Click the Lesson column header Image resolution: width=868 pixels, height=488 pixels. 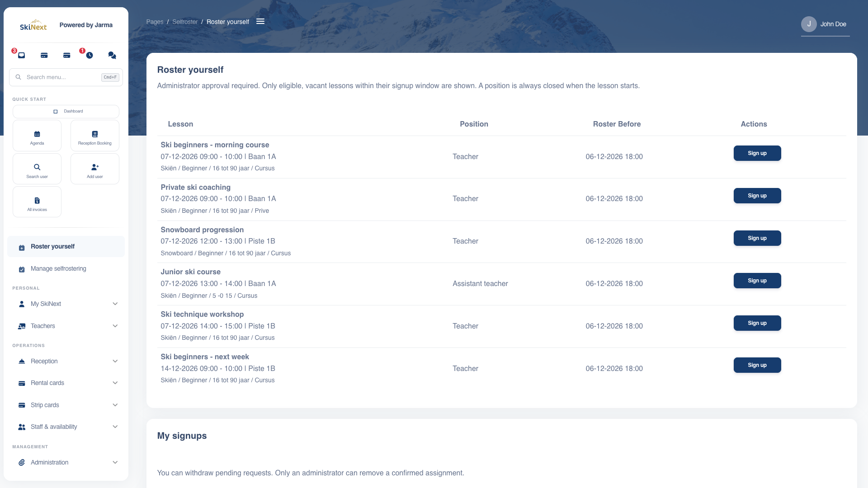coord(180,124)
